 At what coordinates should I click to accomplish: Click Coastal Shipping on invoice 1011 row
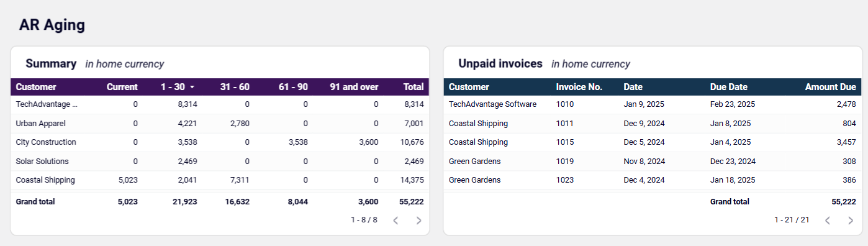pyautogui.click(x=478, y=124)
